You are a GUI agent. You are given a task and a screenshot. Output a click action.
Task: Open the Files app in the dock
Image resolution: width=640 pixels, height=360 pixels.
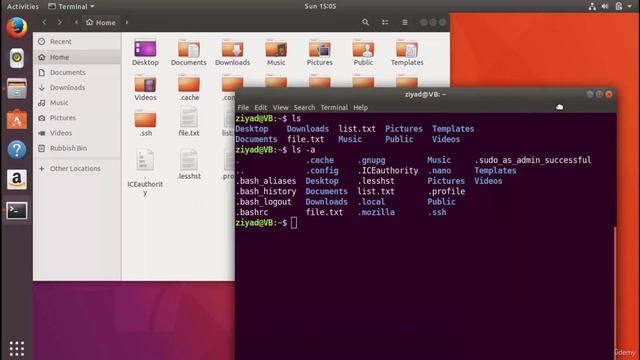click(x=17, y=89)
